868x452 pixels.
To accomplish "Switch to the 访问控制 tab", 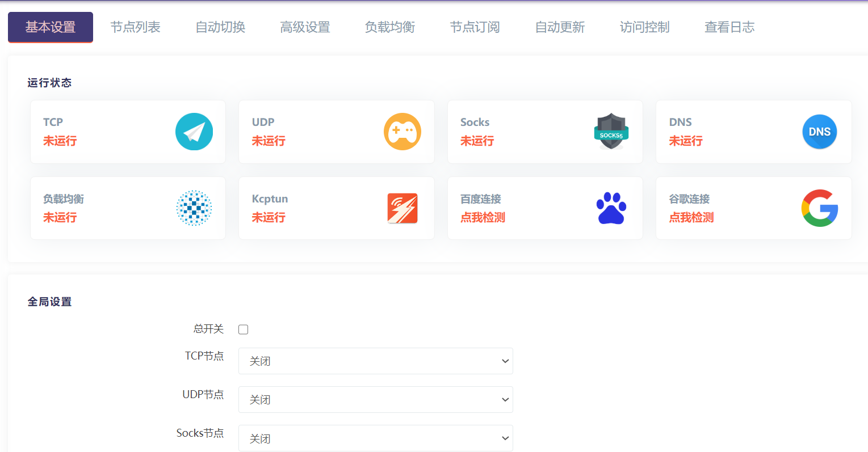I will 644,27.
